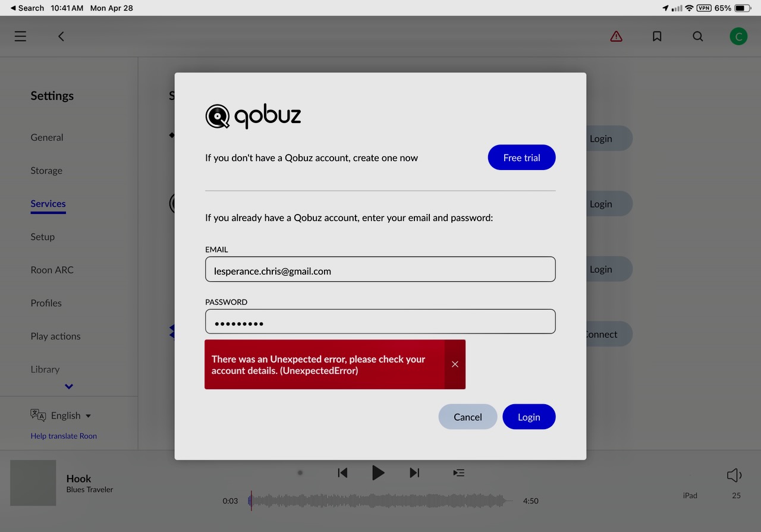761x532 pixels.
Task: Open the hamburger navigation menu
Action: click(20, 36)
